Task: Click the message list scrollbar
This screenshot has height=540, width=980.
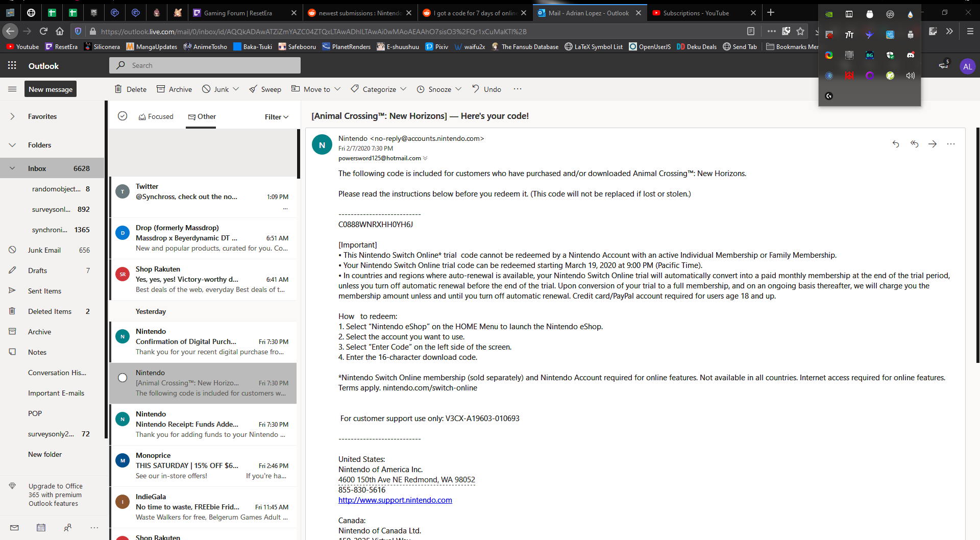Action: pyautogui.click(x=299, y=153)
